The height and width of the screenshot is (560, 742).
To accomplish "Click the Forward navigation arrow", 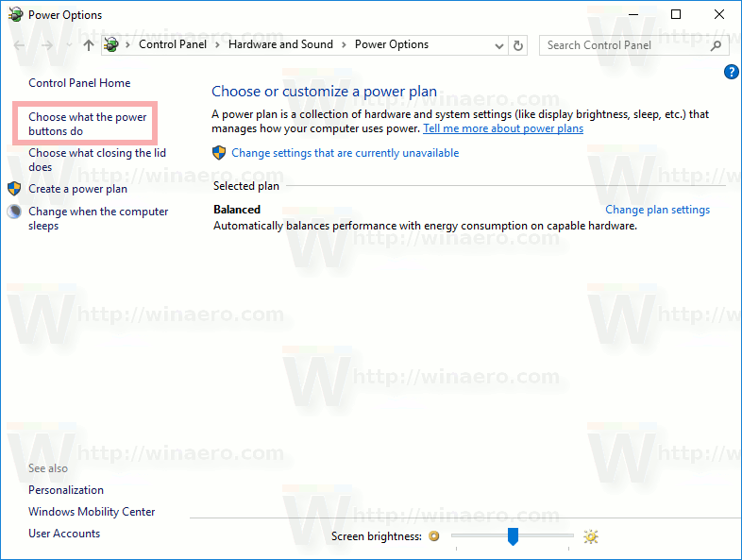I will pos(47,45).
